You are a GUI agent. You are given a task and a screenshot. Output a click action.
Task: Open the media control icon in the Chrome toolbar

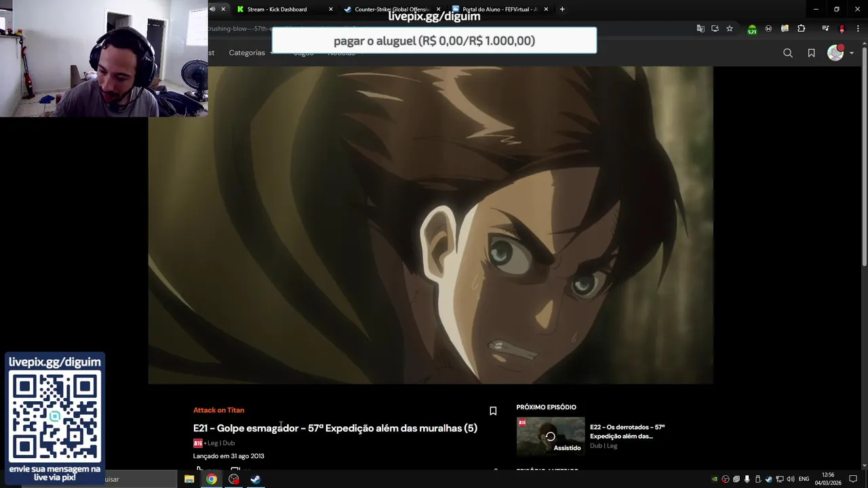click(x=825, y=28)
